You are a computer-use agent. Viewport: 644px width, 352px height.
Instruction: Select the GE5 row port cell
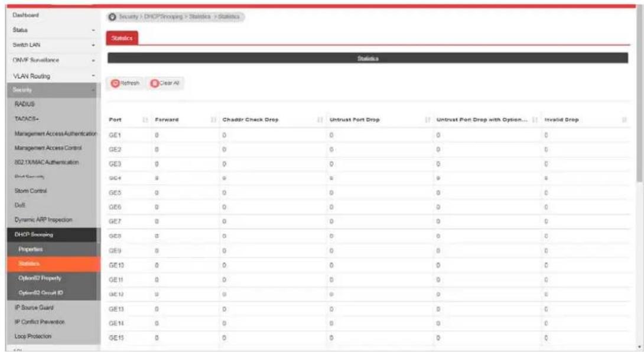pyautogui.click(x=115, y=193)
